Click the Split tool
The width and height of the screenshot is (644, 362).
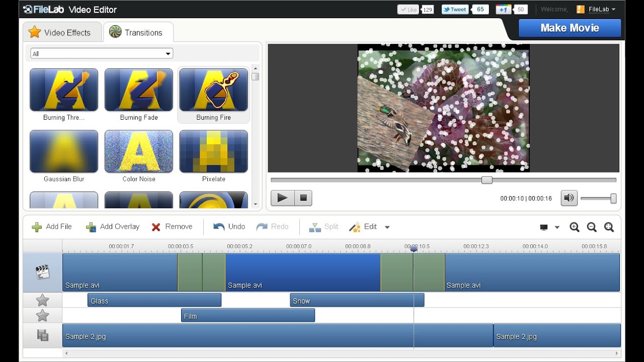point(324,227)
